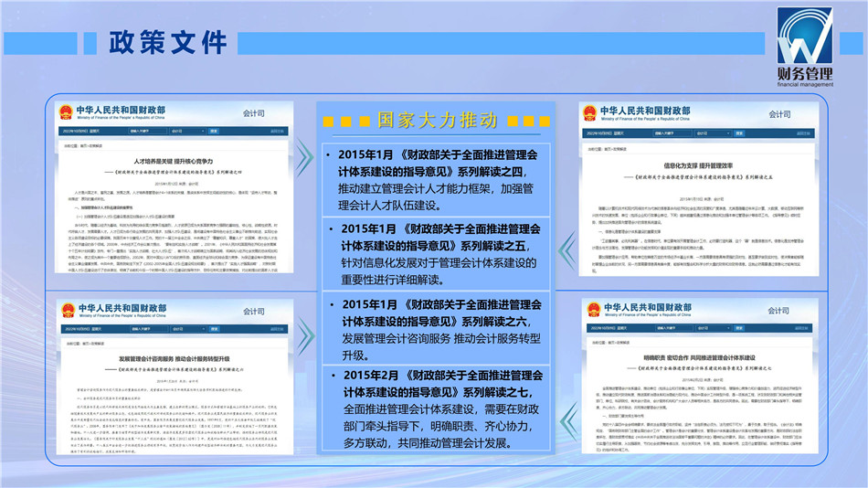
Task: Open the 会计司 dropdown in the 人才培养是关键 page
Action: click(x=188, y=132)
